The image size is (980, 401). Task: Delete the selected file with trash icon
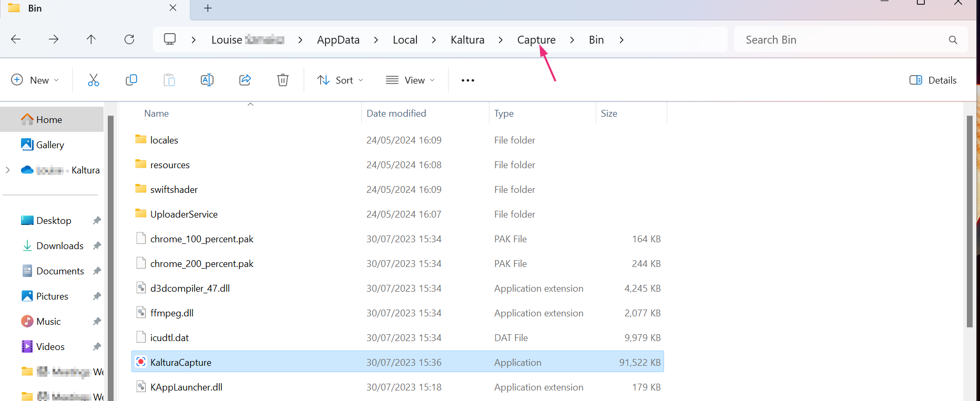(x=283, y=80)
